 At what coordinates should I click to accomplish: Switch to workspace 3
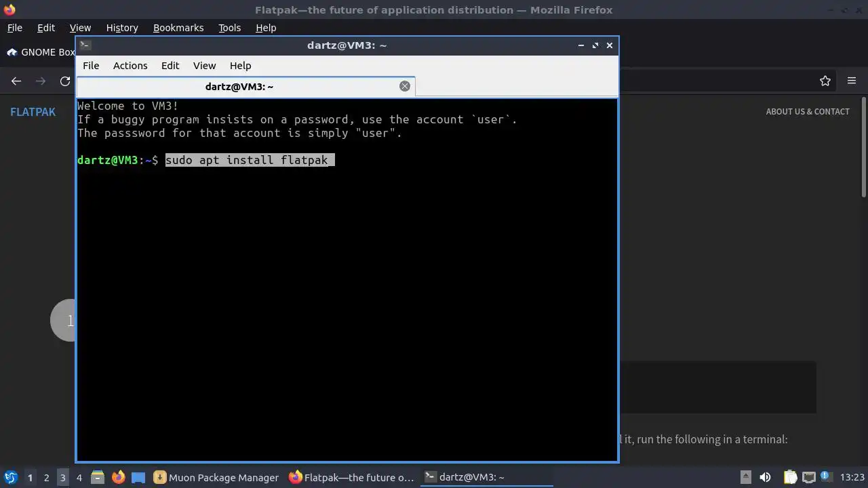62,478
